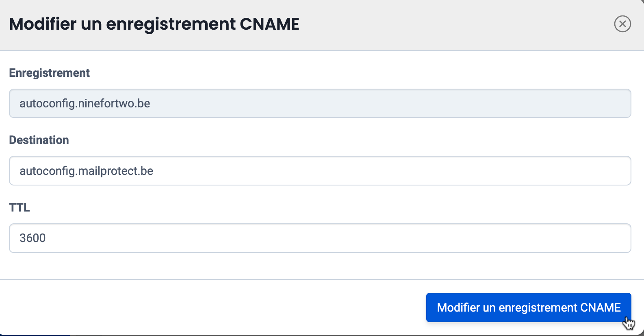This screenshot has height=336, width=644.
Task: Place cursor in the destination hostname box
Action: coord(320,171)
